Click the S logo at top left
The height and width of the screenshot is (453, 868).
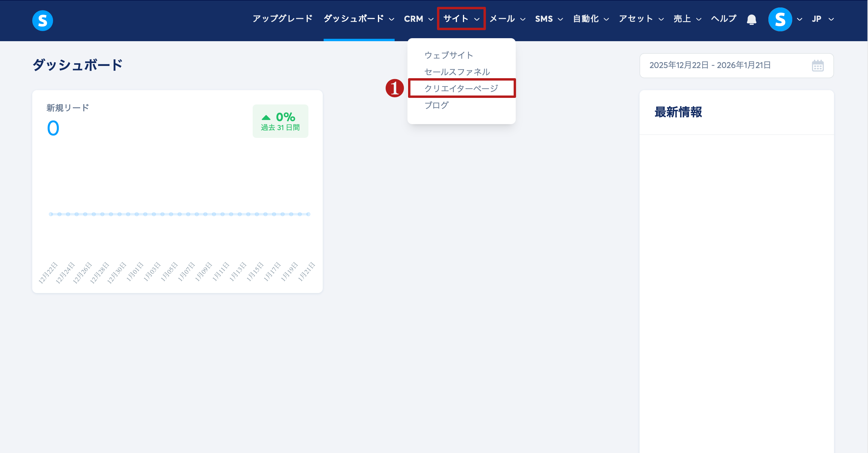click(x=42, y=20)
